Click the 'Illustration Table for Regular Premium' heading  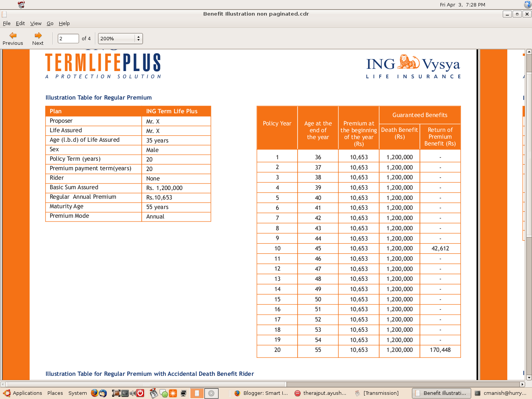98,98
